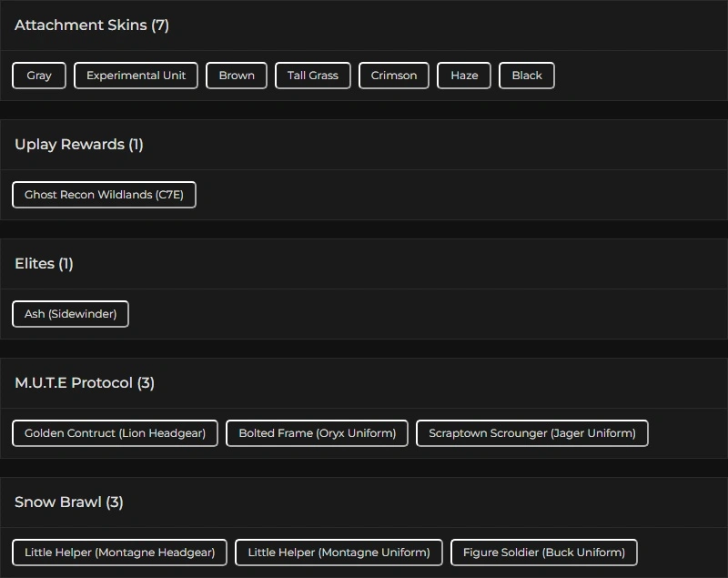Select the Tall Grass skin tag
728x578 pixels.
click(x=313, y=76)
